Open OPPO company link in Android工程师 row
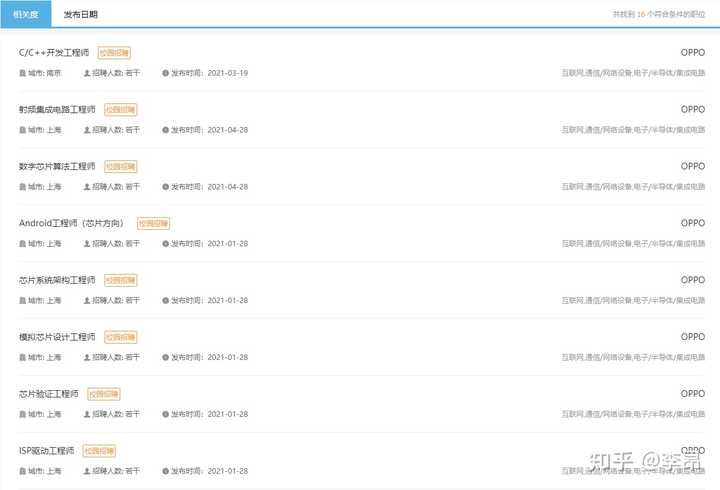Viewport: 720px width, 490px height. [x=693, y=223]
